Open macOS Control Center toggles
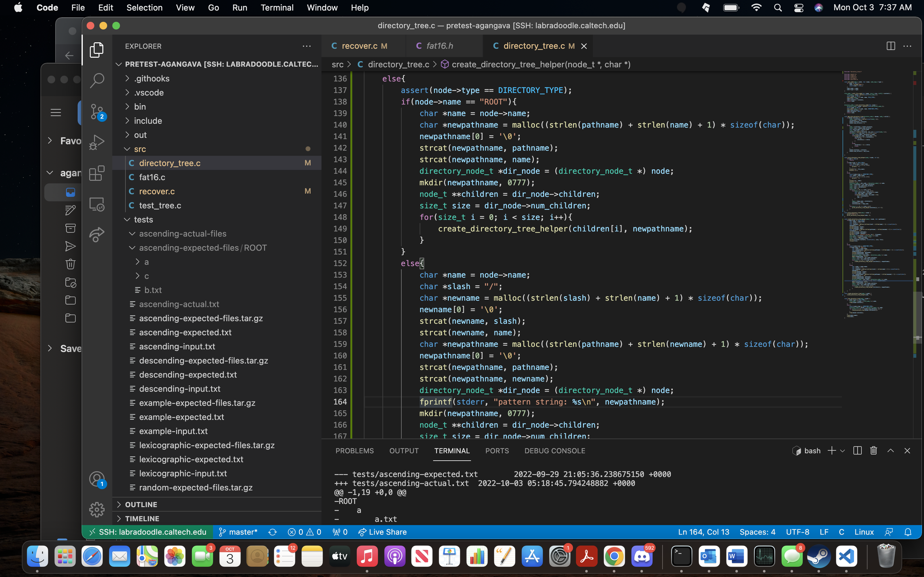The image size is (924, 577). tap(798, 8)
